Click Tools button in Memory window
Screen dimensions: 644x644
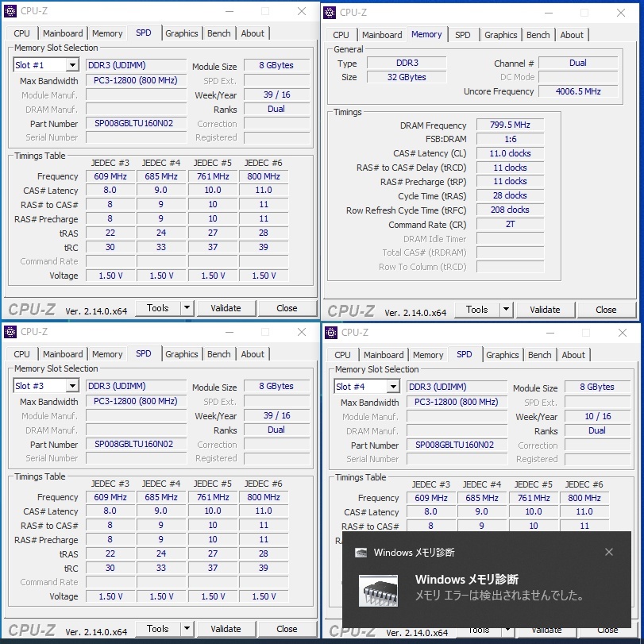tap(477, 310)
